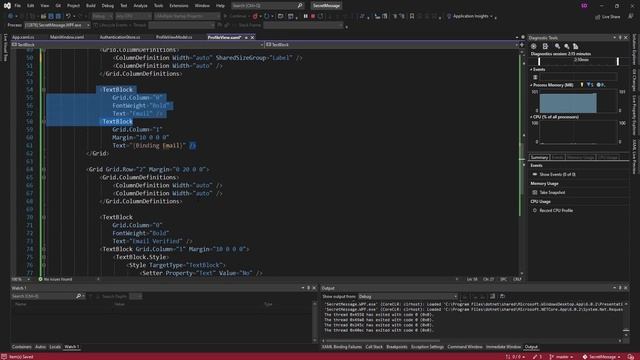Click Reset View icon in Diagnostic Tools
Screen dimensions: 640x360
tap(576, 46)
